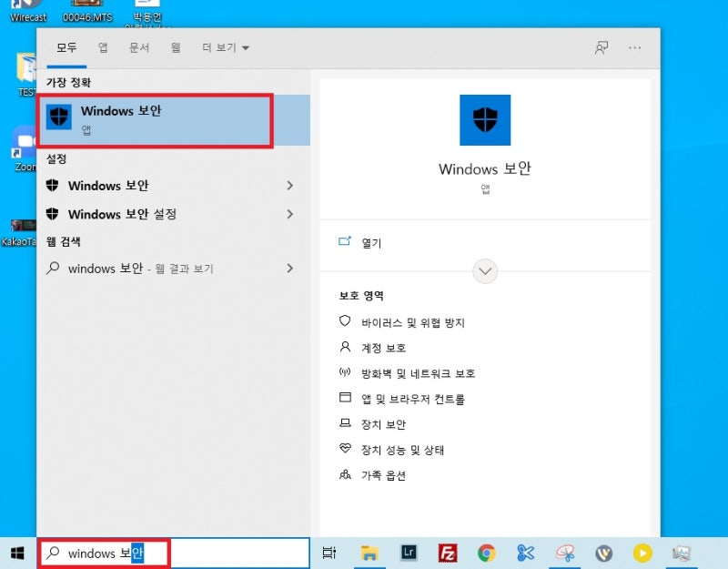Image resolution: width=728 pixels, height=569 pixels.
Task: Open the Windows Start button
Action: click(x=17, y=553)
